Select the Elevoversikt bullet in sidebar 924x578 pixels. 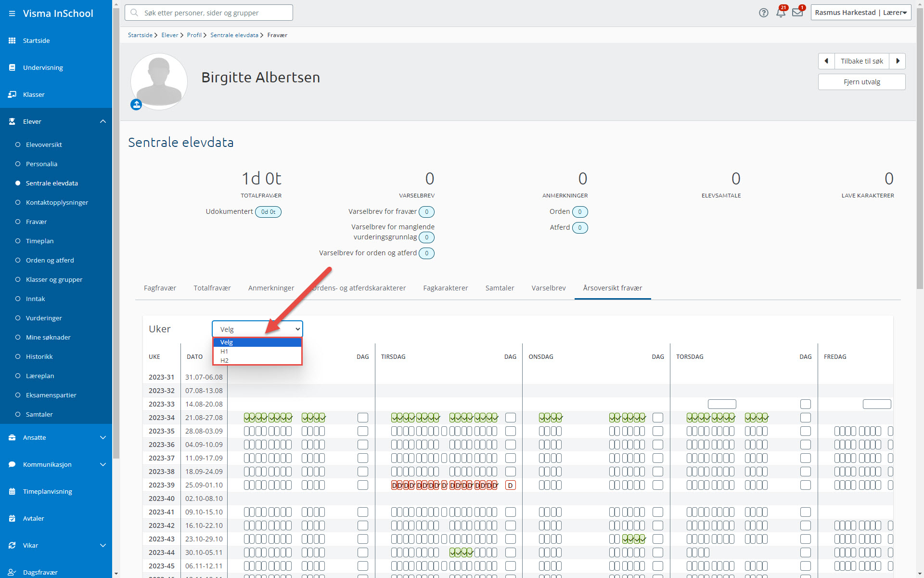coord(18,144)
